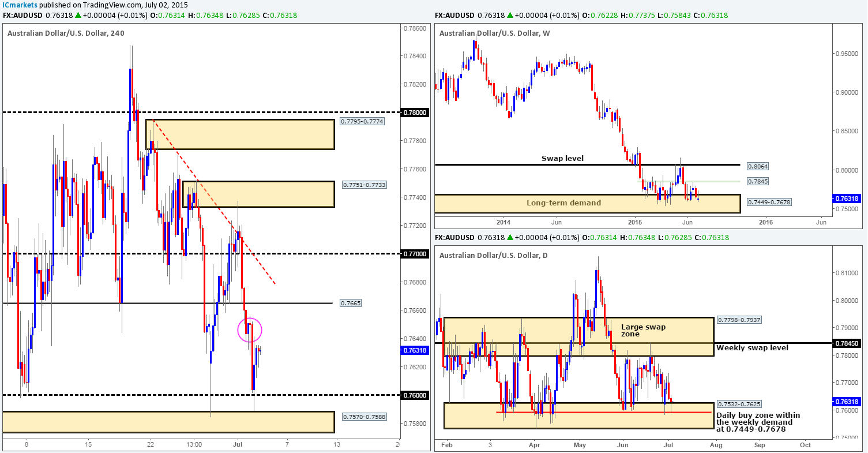868x453 pixels.
Task: Click the 'Swap level' annotation on weekly chart
Action: (x=563, y=158)
